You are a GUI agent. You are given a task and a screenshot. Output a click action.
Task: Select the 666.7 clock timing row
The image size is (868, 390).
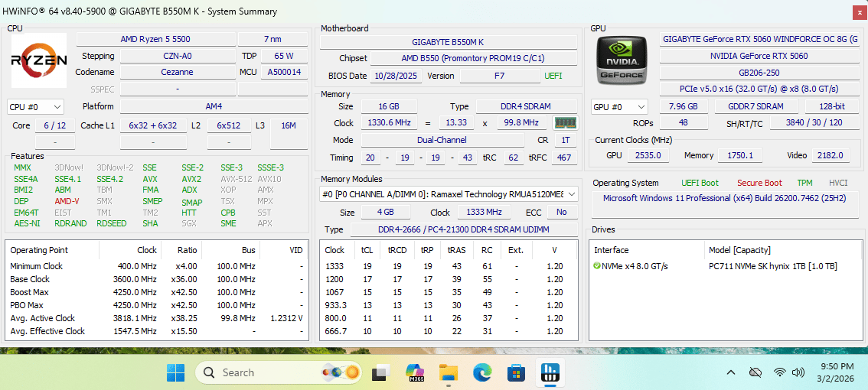tap(449, 331)
